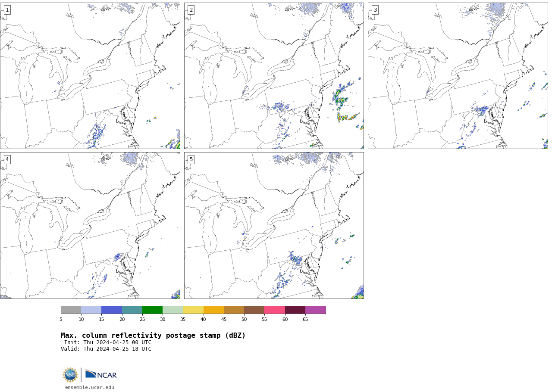
Task: Click the NCAR logo
Action: point(101,374)
